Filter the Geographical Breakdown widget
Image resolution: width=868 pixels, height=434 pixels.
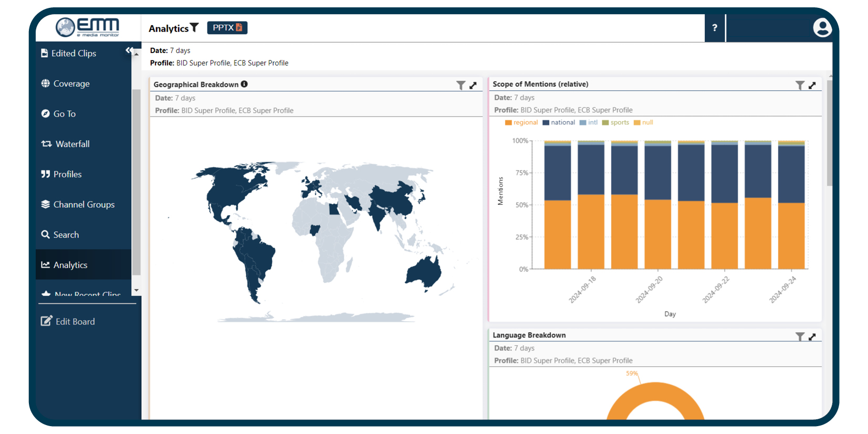click(461, 85)
